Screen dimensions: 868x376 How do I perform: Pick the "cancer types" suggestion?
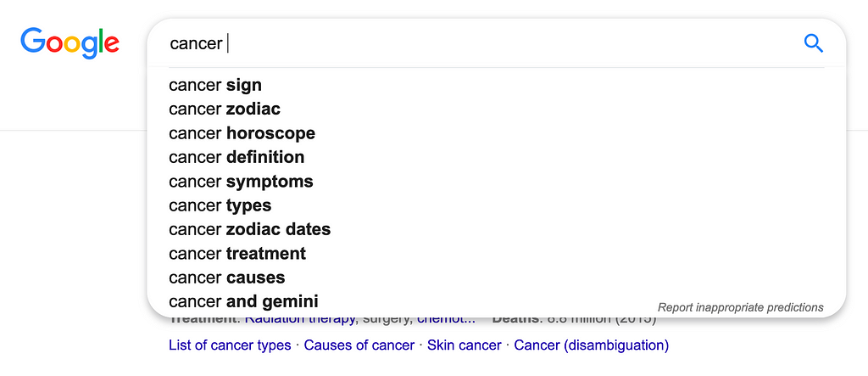(x=220, y=205)
